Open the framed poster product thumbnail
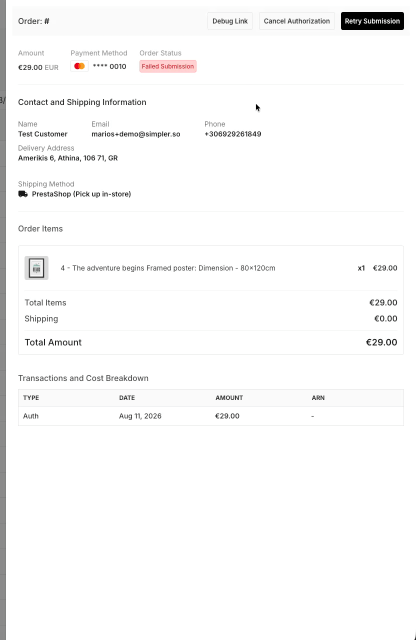 point(36,268)
